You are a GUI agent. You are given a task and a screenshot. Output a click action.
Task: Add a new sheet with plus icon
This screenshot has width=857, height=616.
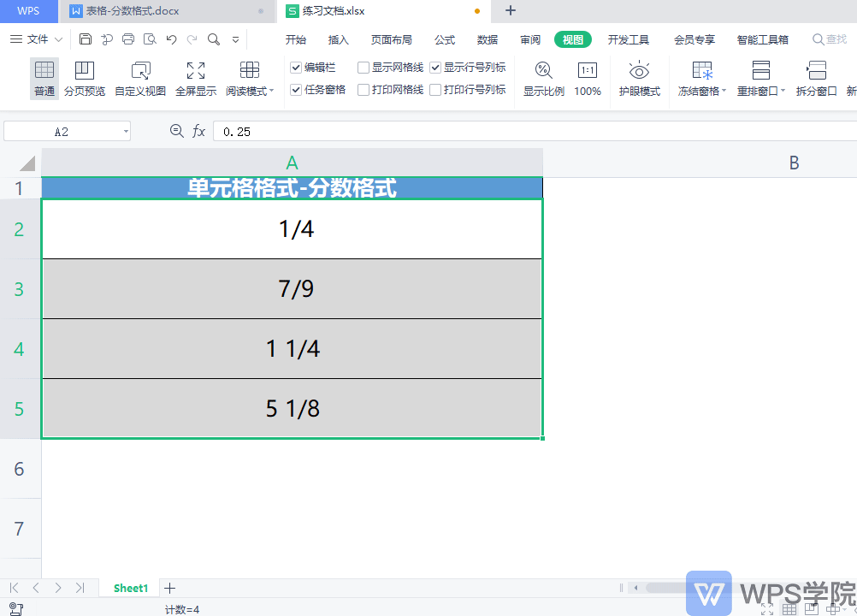point(170,588)
